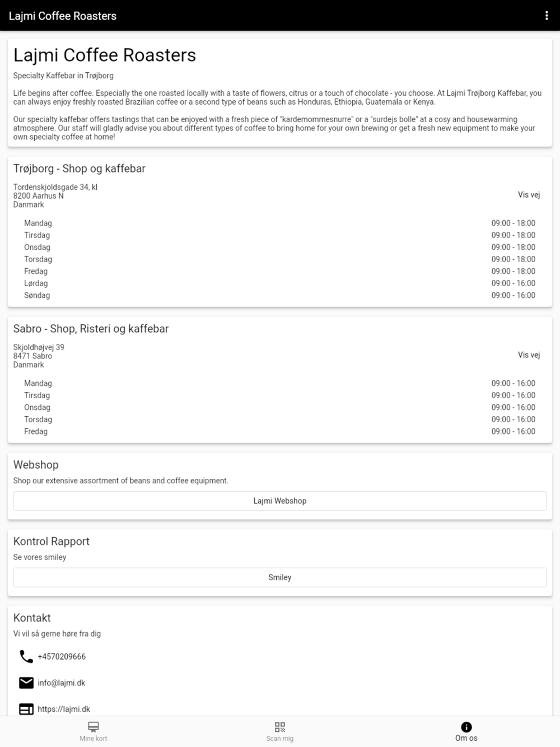Tap the Mine kort card icon
This screenshot has width=560, height=747.
94,726
